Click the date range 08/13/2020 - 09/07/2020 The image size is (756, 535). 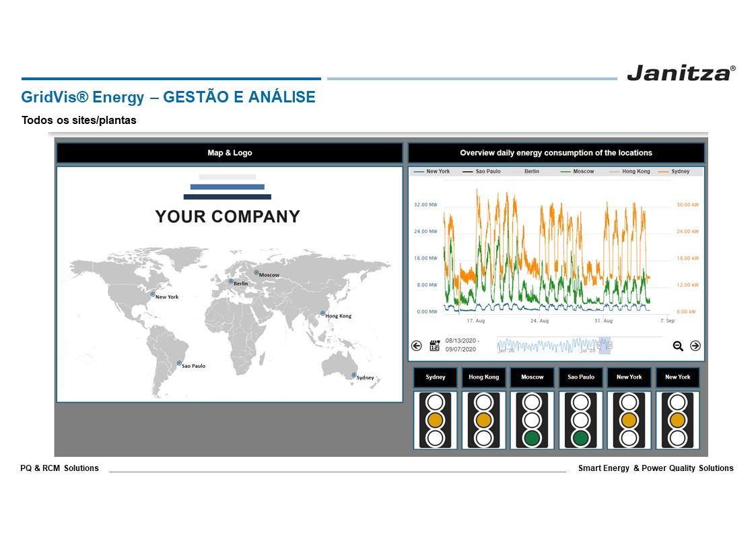click(x=461, y=345)
